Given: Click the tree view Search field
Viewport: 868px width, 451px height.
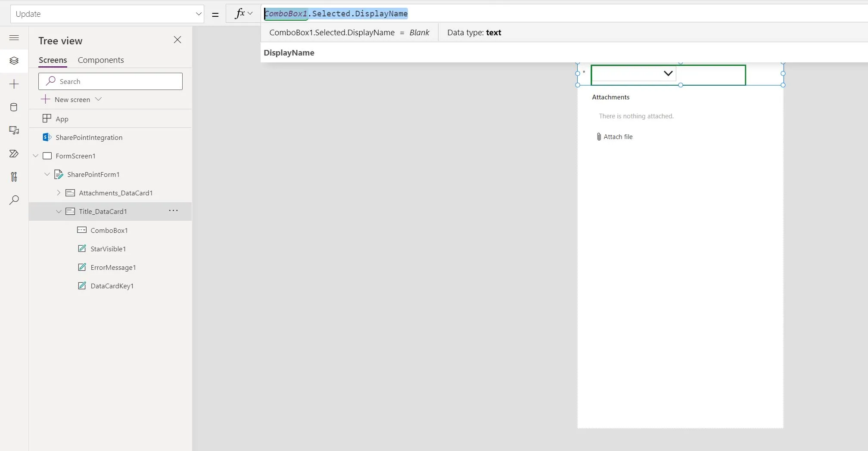Looking at the screenshot, I should [110, 81].
